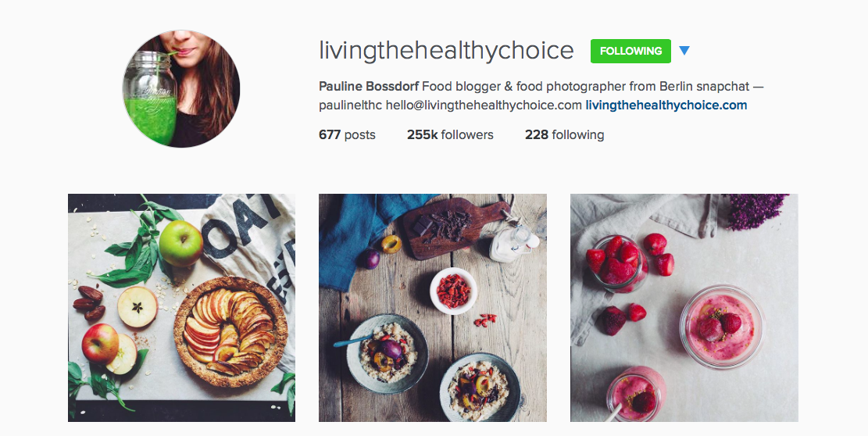The height and width of the screenshot is (436, 868).
Task: Open the 228 following list
Action: pos(564,134)
